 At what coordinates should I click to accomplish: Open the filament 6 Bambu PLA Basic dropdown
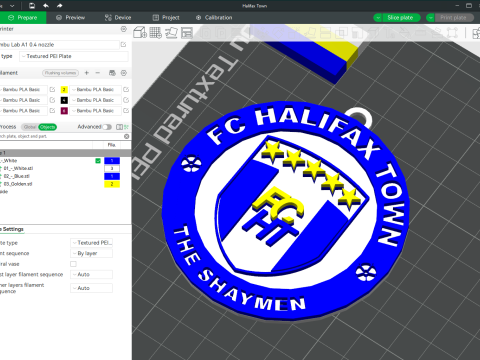(96, 111)
